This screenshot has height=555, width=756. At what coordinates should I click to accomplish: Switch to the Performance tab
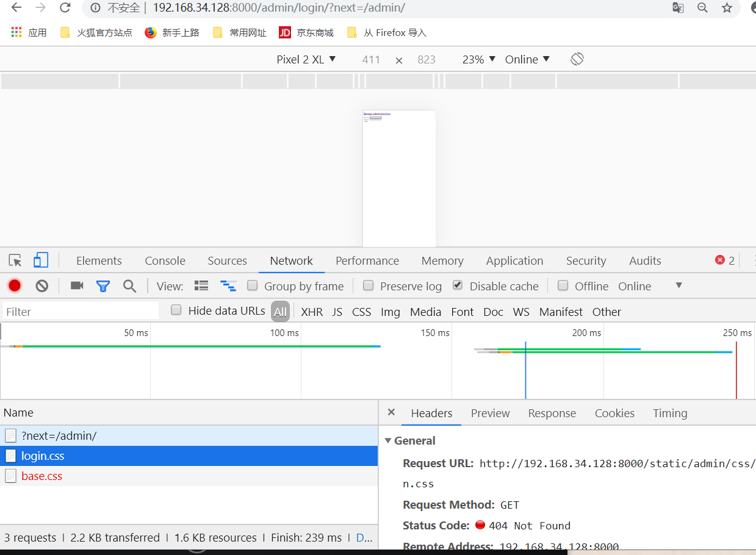367,260
